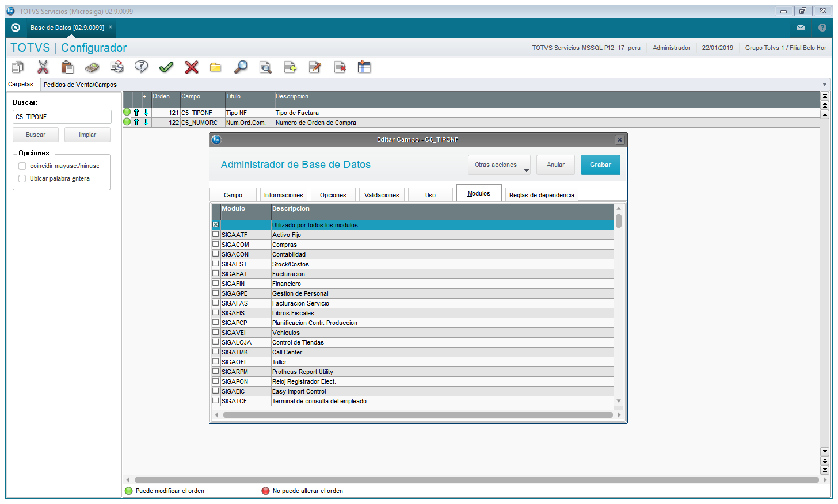This screenshot has width=838, height=504.
Task: Move C5_NUMORC row up with arrow
Action: [136, 123]
